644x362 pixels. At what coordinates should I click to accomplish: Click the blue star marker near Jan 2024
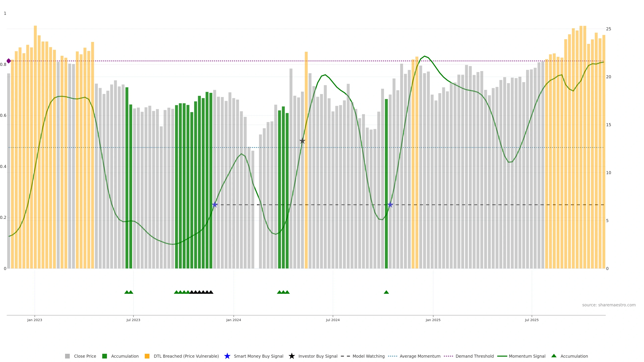[215, 205]
